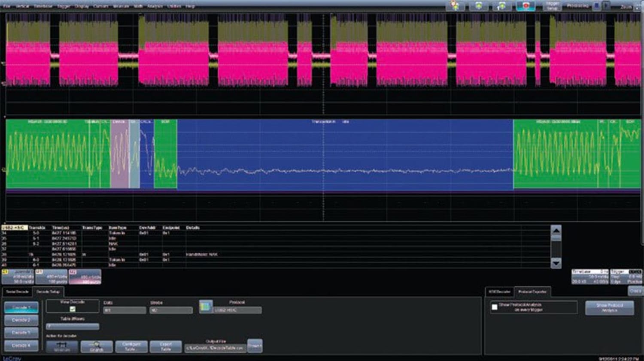Click the red record icon in the toolbar
The image size is (644, 361).
pos(526,6)
